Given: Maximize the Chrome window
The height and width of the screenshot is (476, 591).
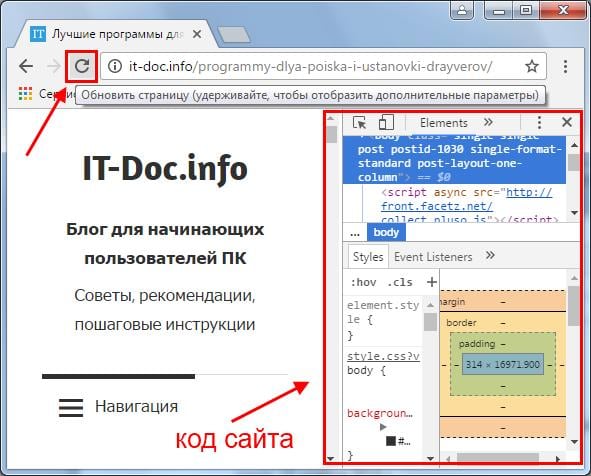Looking at the screenshot, I should coord(526,10).
